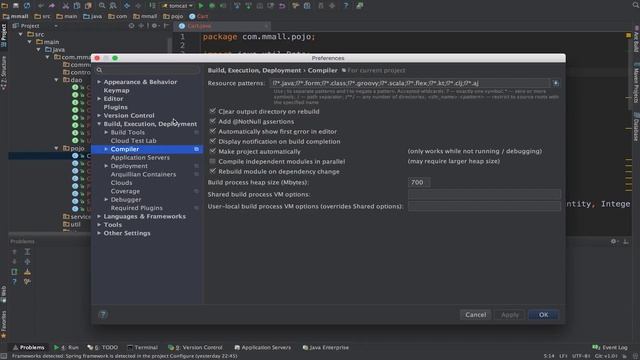Click the Paste clipboard icon in toolbar
This screenshot has height=360, width=640.
click(88, 6)
